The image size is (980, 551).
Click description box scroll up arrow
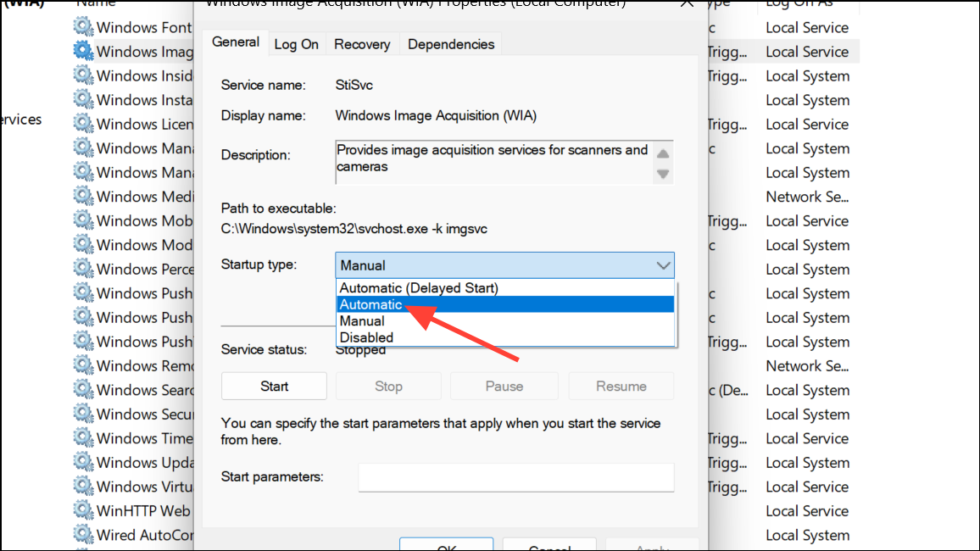(x=663, y=153)
